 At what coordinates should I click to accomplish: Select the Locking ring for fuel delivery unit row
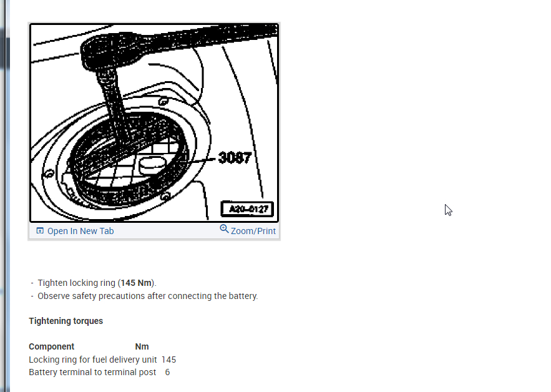[102, 360]
